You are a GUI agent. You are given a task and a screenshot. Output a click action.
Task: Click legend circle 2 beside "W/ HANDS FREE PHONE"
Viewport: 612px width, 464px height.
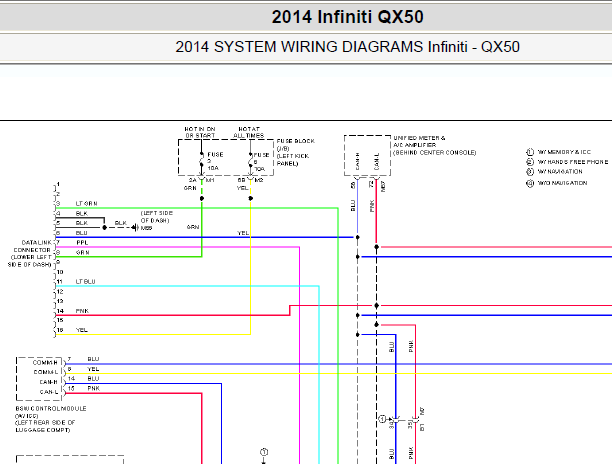click(x=530, y=162)
